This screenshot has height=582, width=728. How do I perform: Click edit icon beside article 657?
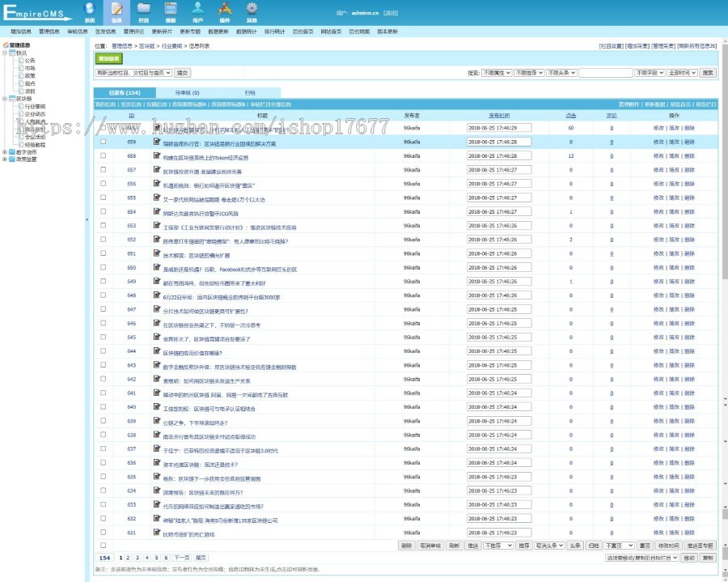click(x=157, y=169)
